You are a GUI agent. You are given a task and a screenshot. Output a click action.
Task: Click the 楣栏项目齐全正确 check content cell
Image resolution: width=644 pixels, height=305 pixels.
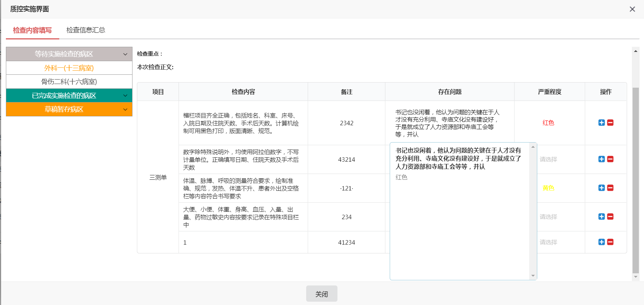[243, 123]
